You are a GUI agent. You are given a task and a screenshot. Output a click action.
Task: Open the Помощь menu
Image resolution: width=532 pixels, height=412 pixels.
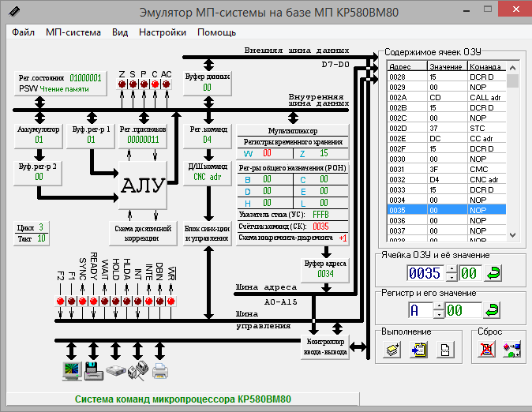pyautogui.click(x=216, y=32)
